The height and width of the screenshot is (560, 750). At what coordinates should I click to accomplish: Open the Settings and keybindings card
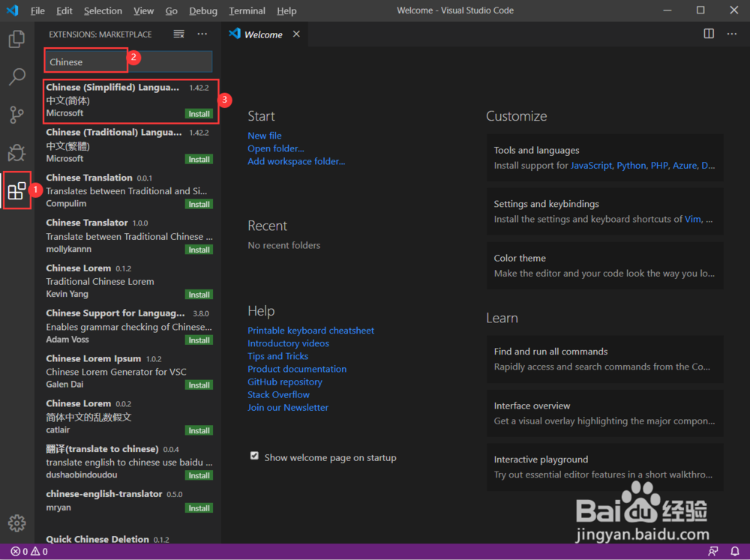[604, 211]
